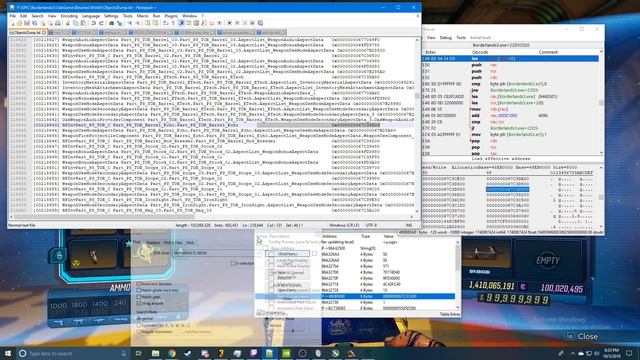Switch to the Replace tab in Find dialog
Screen dimensions: 640x360
tap(153, 242)
